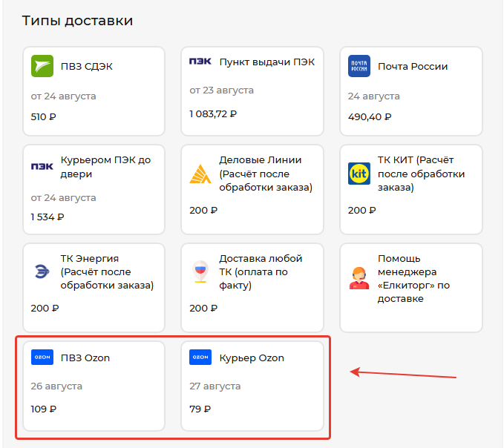The height and width of the screenshot is (448, 504).
Task: Click the manager headset avatar icon
Action: point(359,278)
